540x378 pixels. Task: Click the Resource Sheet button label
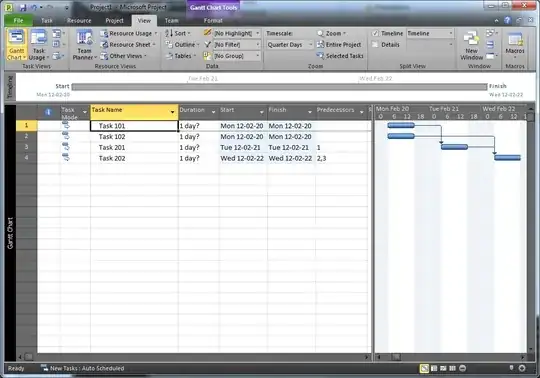coord(130,45)
